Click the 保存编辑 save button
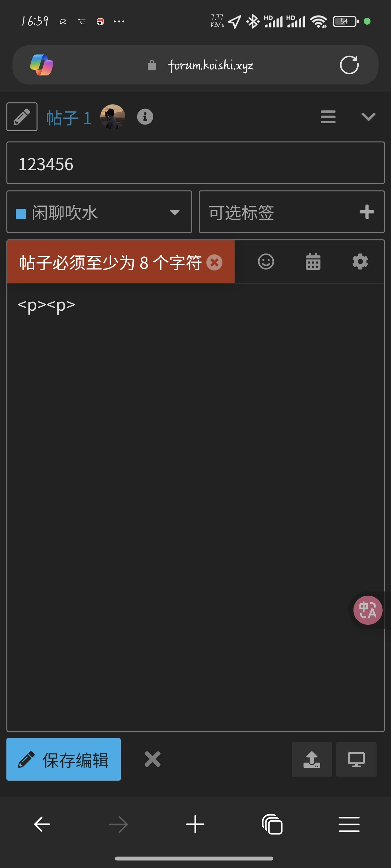 63,759
